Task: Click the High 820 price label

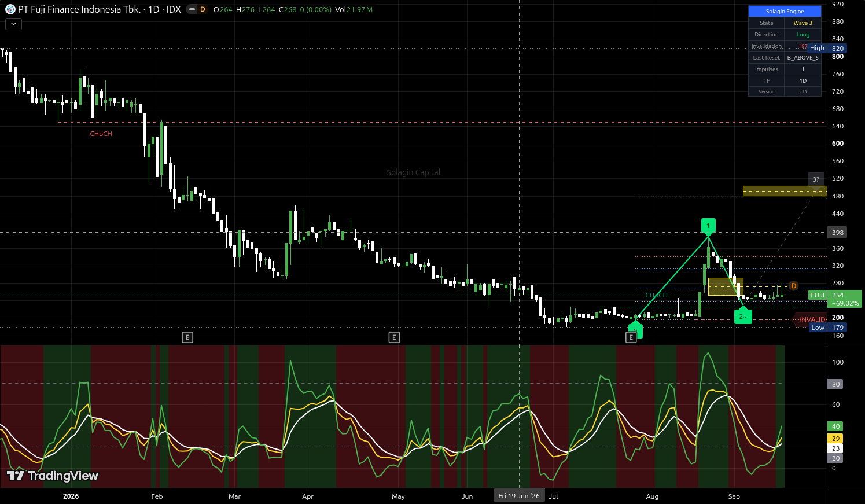Action: click(827, 48)
